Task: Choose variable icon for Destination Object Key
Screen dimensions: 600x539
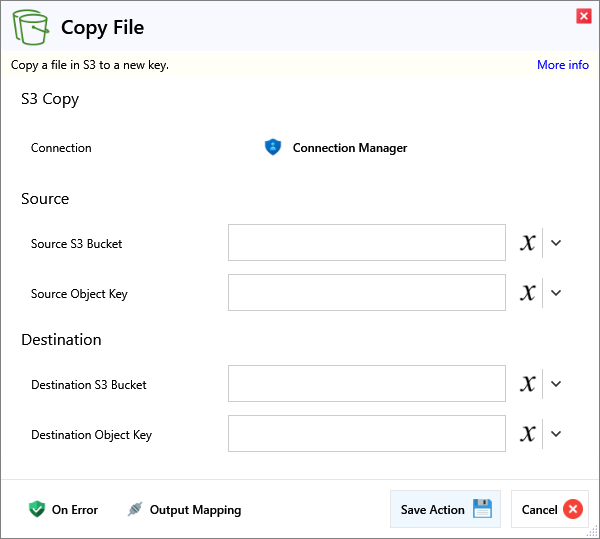Action: coord(528,434)
